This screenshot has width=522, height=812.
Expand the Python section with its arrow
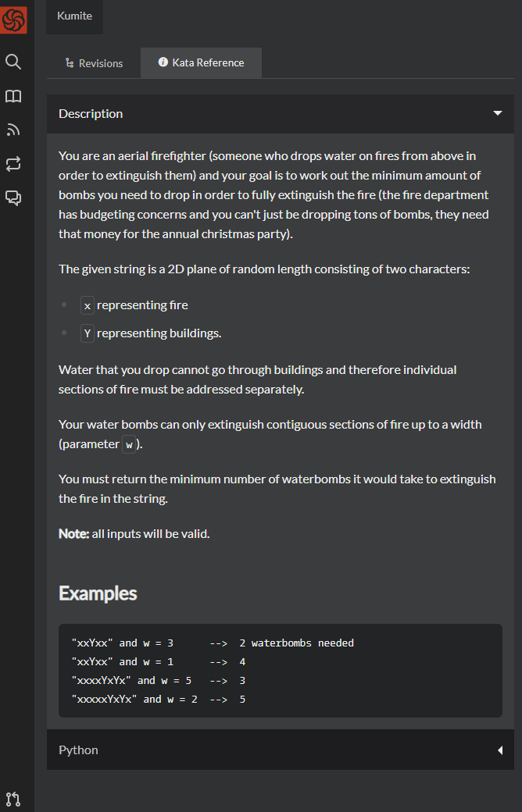500,750
